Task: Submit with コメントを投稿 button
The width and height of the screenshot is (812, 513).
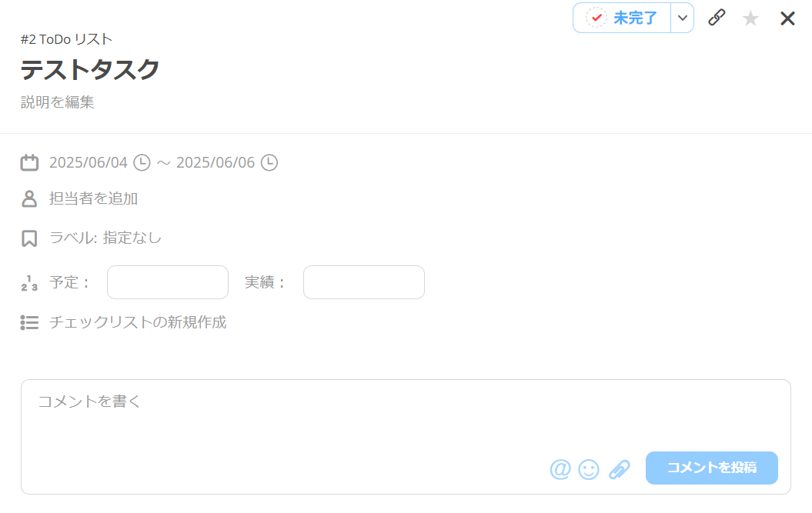Action: [x=711, y=468]
